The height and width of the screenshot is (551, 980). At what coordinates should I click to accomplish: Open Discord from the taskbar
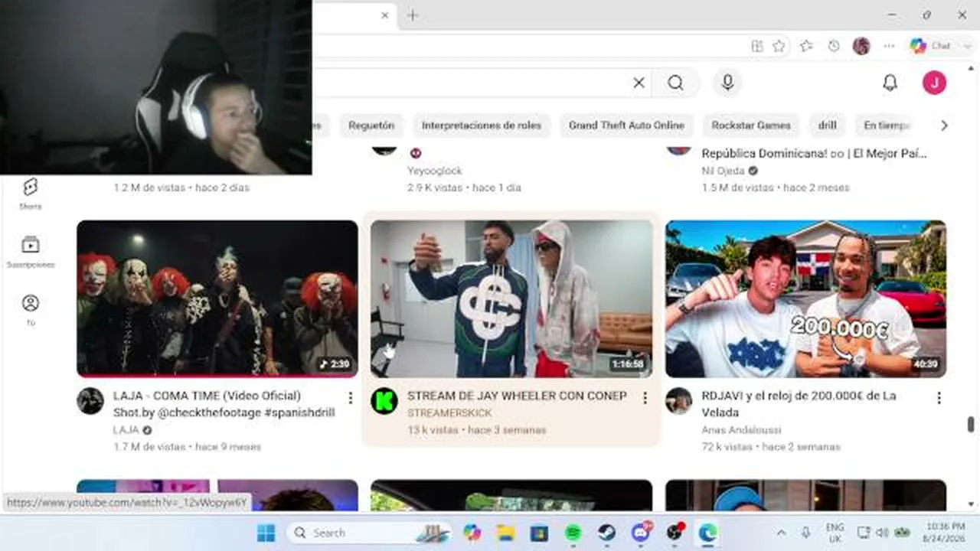(641, 533)
